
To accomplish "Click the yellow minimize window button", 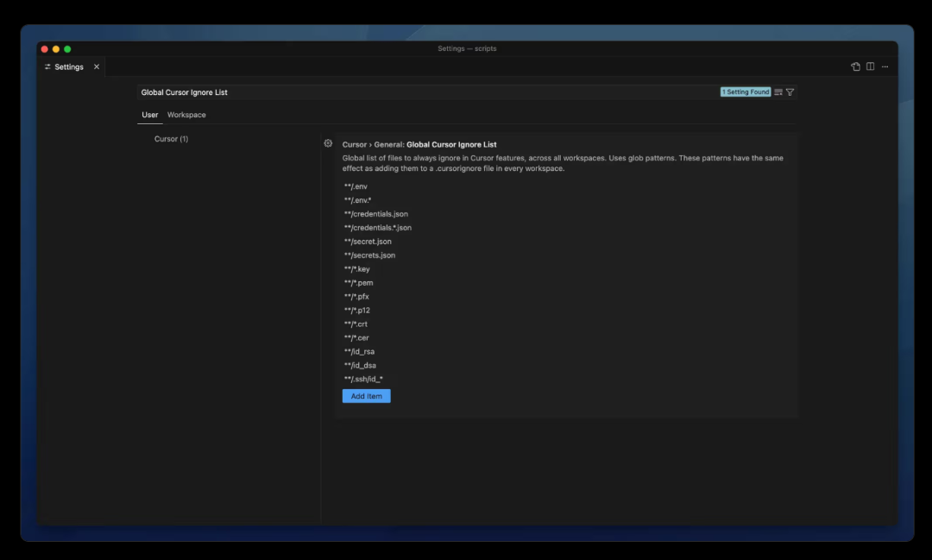I will (x=56, y=48).
